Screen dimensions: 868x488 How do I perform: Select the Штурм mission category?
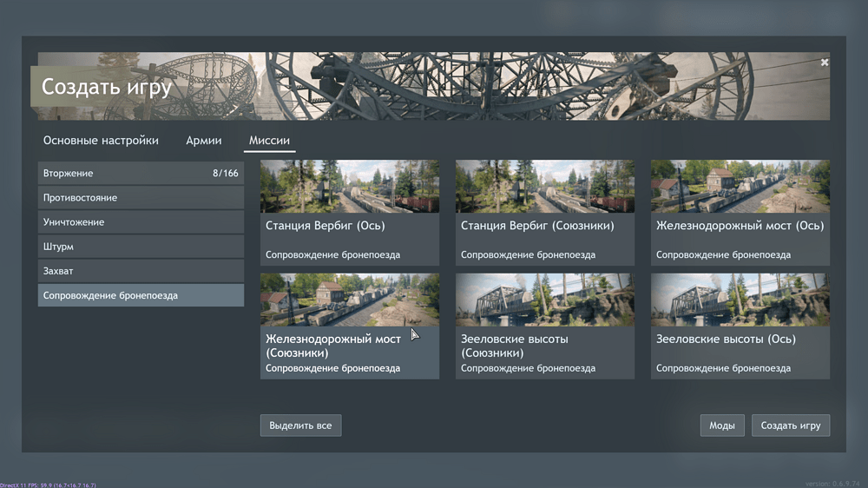[141, 247]
